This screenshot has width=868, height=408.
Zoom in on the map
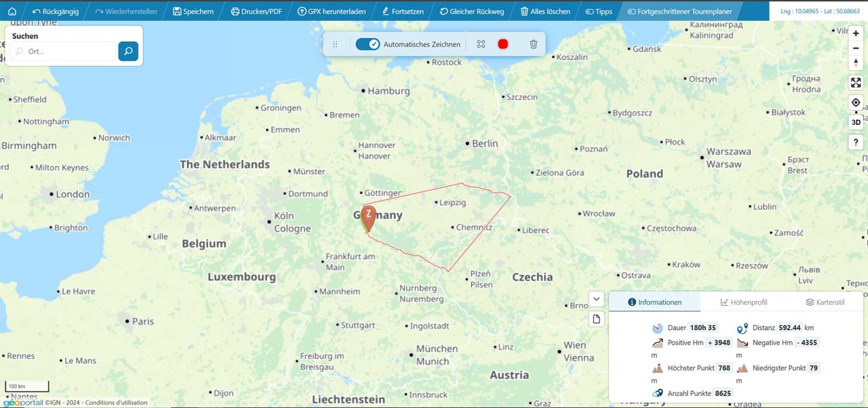click(855, 33)
